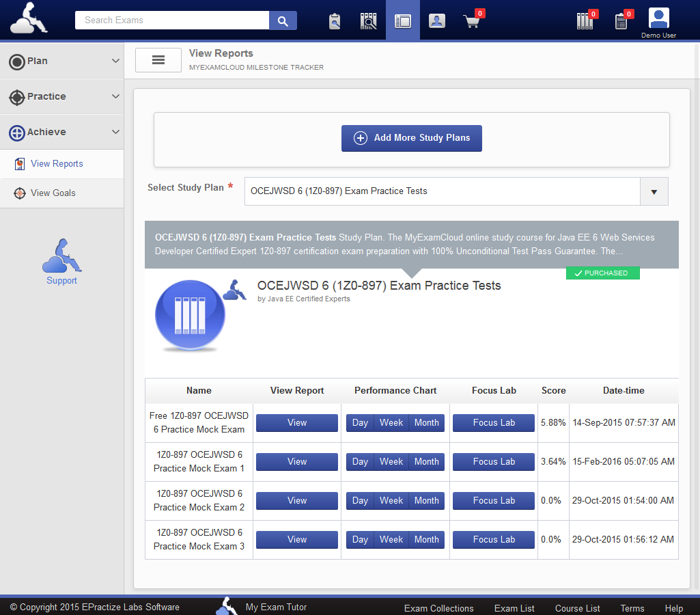The height and width of the screenshot is (615, 700).
Task: Expand the Plan section
Action: (x=61, y=61)
